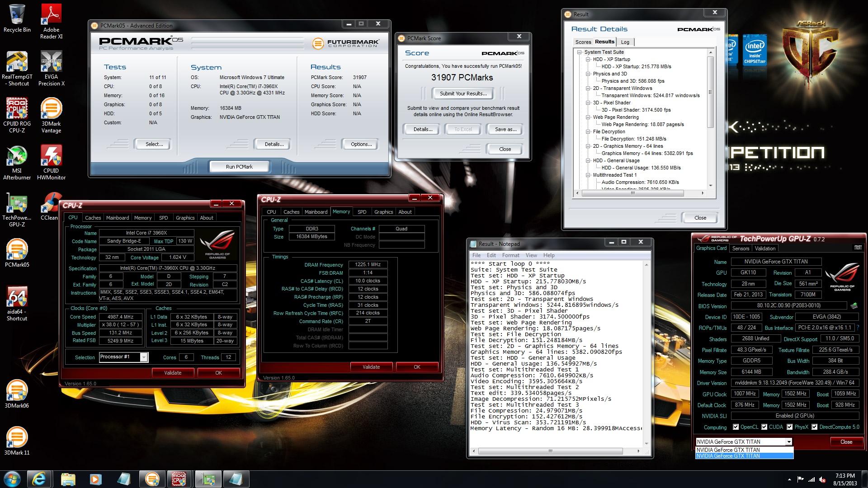Click Run PCMark button
This screenshot has height=488, width=868.
click(x=239, y=167)
